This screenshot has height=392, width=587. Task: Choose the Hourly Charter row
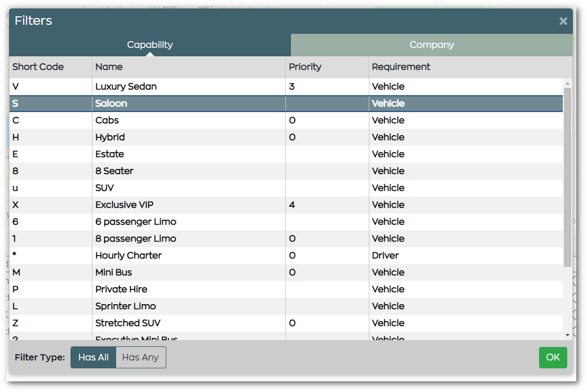pyautogui.click(x=129, y=256)
